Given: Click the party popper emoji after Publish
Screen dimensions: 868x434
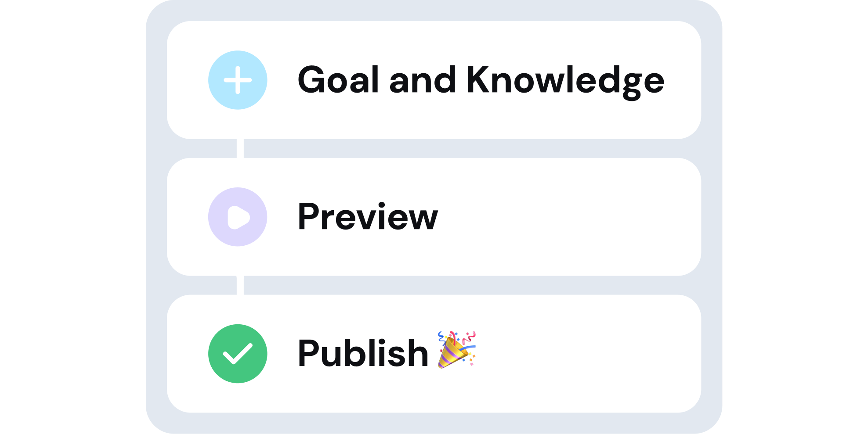Looking at the screenshot, I should click(456, 350).
